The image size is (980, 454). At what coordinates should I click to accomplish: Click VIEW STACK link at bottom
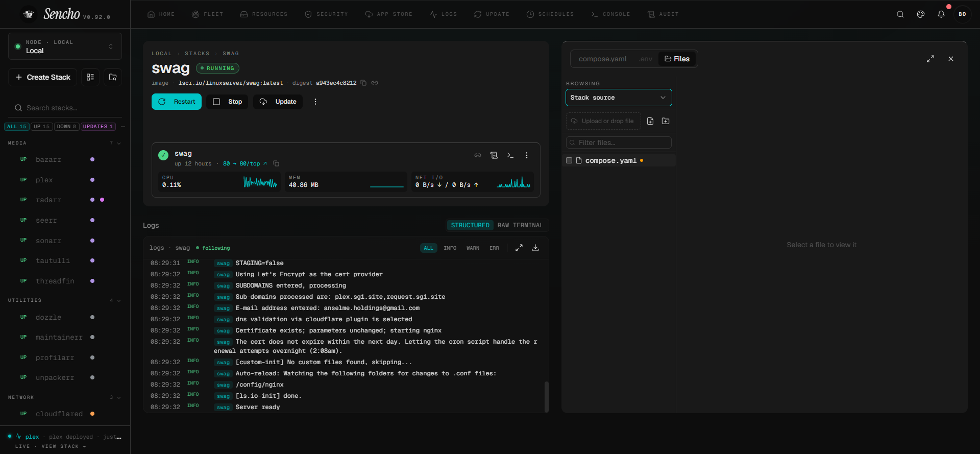pos(64,446)
